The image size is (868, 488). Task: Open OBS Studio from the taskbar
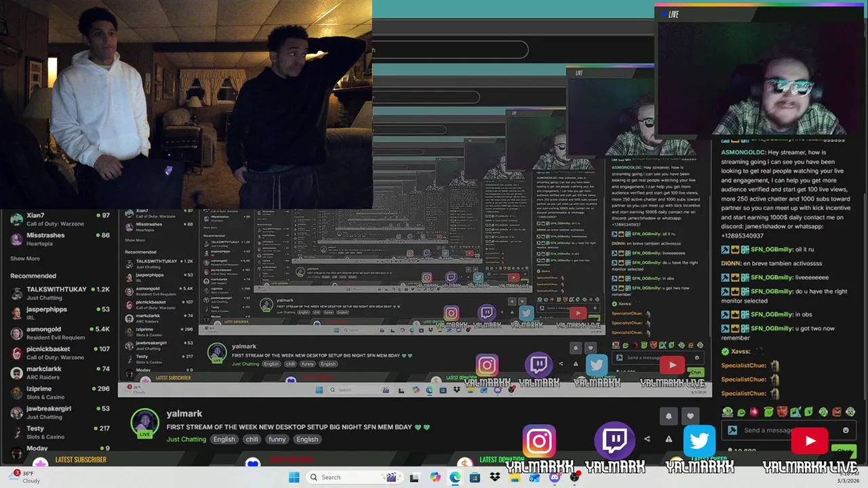tap(575, 477)
